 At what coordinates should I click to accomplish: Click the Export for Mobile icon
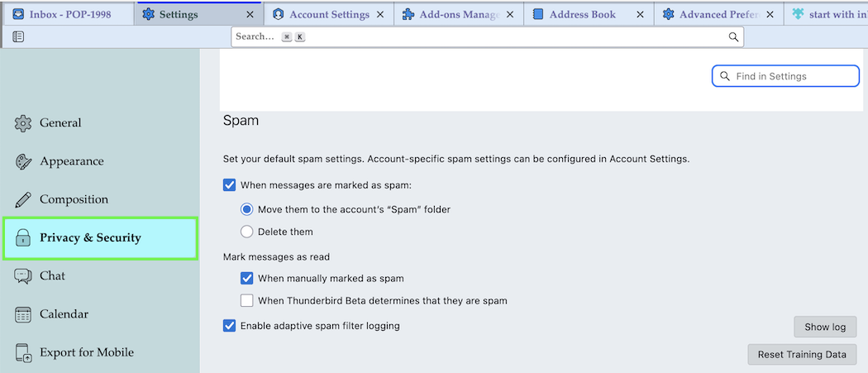click(x=23, y=352)
